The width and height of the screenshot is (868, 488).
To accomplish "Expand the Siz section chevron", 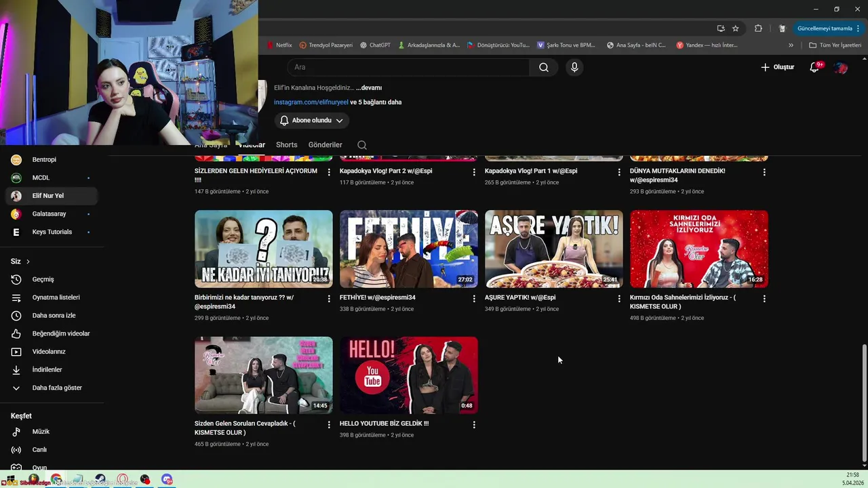I will coord(28,262).
